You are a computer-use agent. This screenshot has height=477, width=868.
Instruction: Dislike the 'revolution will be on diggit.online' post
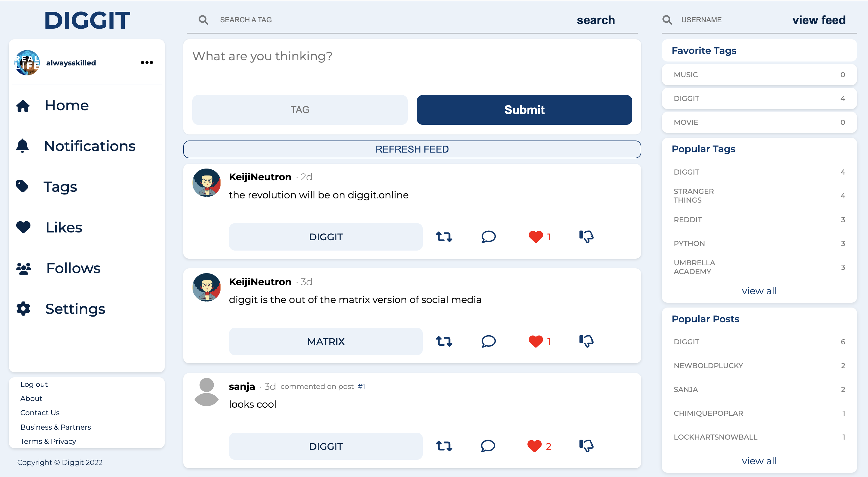coord(586,237)
